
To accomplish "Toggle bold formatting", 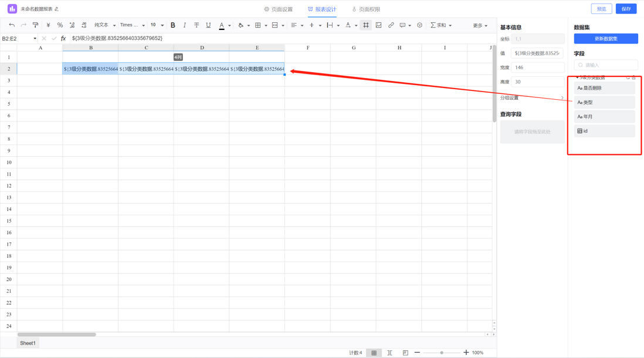I will (173, 25).
